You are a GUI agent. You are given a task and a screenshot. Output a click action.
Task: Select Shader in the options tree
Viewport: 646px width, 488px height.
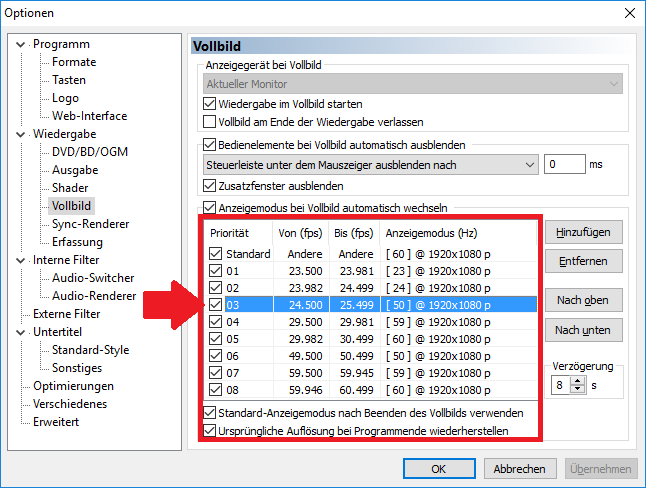click(x=70, y=188)
